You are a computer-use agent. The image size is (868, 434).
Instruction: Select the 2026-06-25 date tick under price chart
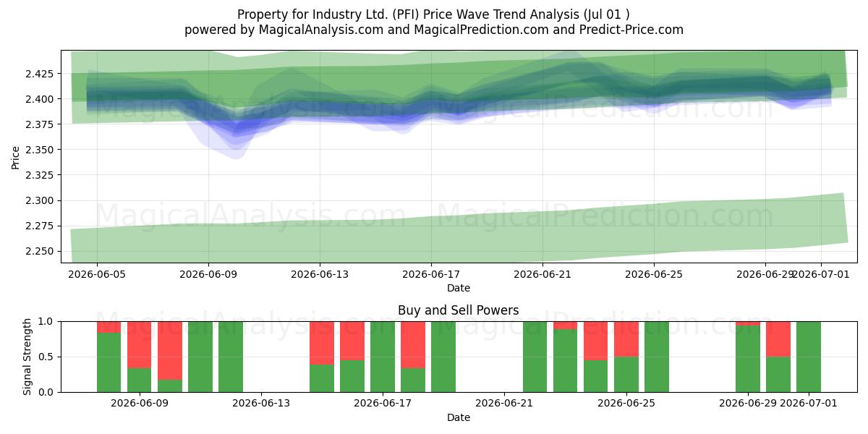(x=654, y=274)
